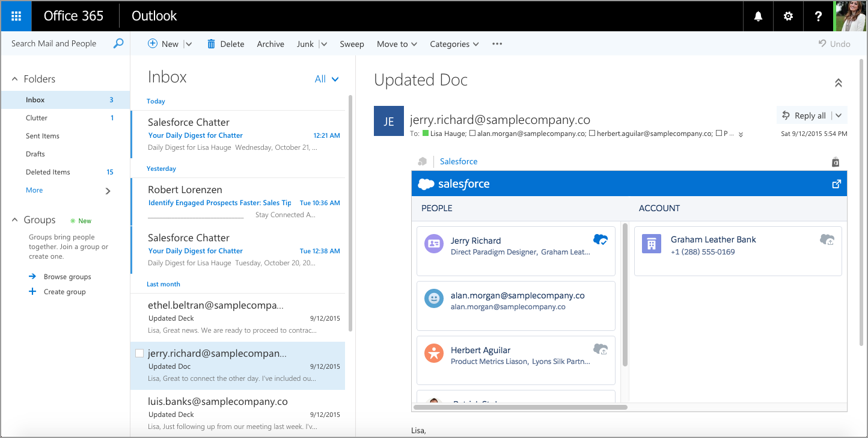Open the more commands ellipsis

tap(497, 44)
